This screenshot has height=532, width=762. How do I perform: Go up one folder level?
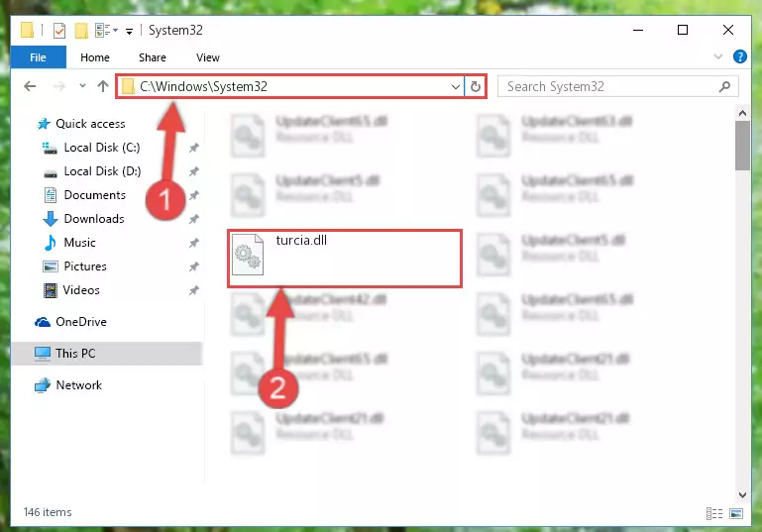tap(102, 86)
